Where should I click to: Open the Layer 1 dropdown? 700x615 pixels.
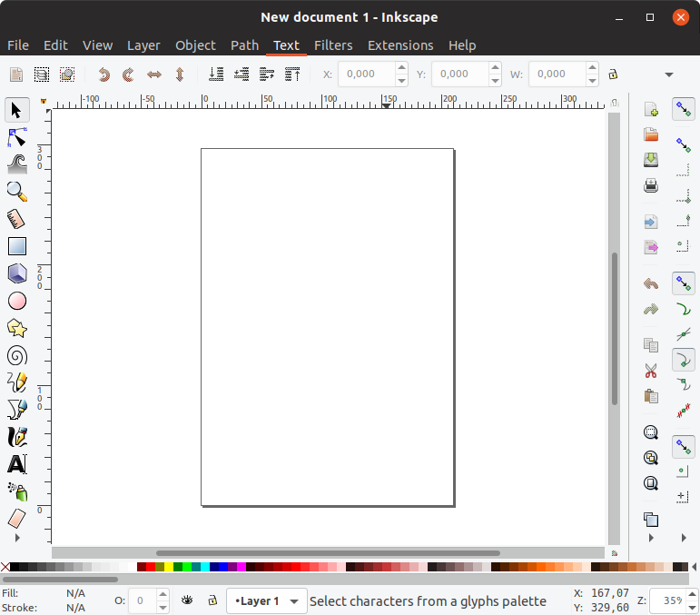(267, 601)
